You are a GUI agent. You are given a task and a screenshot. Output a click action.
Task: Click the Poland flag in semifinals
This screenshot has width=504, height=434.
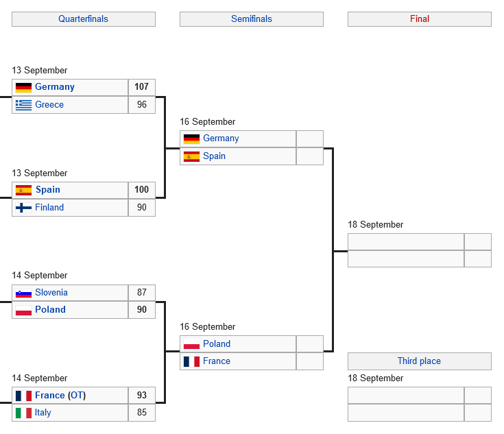tap(191, 344)
